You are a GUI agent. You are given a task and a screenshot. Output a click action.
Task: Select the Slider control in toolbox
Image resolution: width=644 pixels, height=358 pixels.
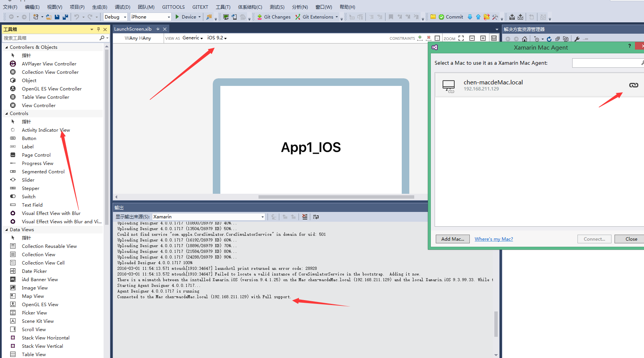pyautogui.click(x=28, y=180)
